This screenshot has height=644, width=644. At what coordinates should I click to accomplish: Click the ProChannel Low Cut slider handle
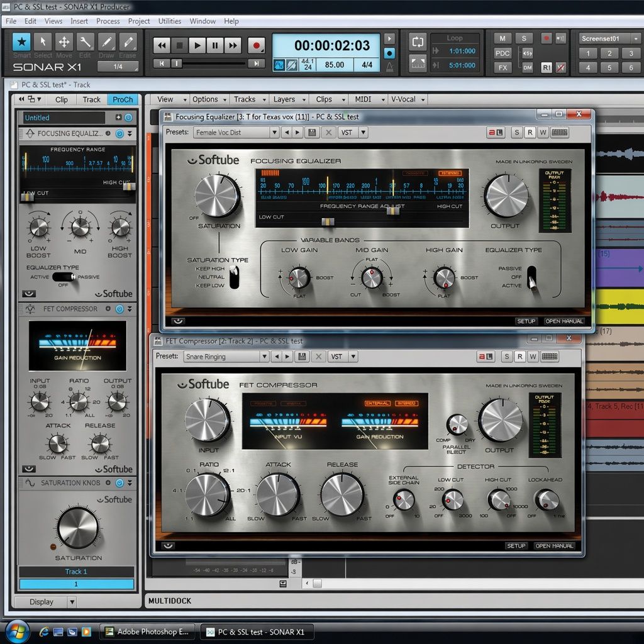(28, 197)
